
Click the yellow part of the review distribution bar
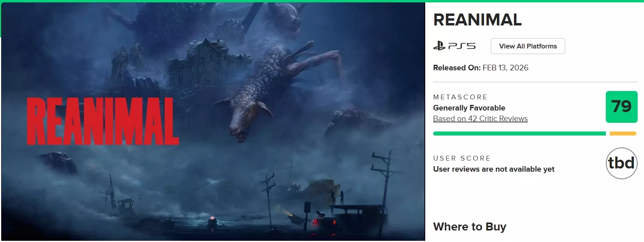coord(623,134)
